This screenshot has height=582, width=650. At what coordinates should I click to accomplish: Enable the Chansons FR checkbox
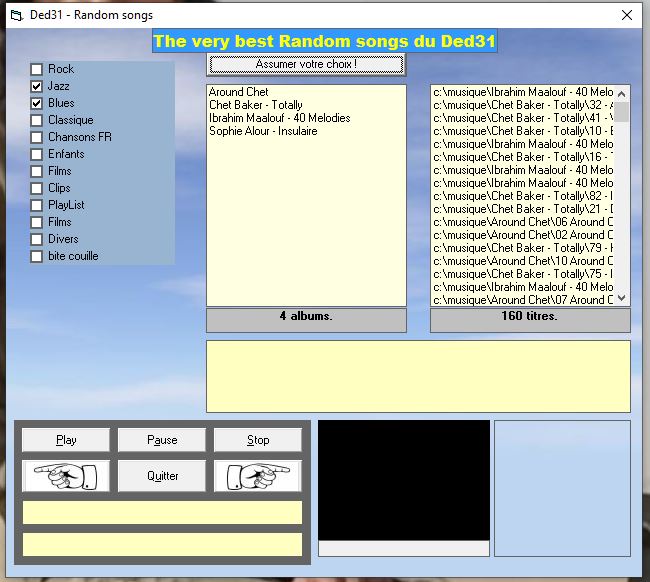click(37, 138)
